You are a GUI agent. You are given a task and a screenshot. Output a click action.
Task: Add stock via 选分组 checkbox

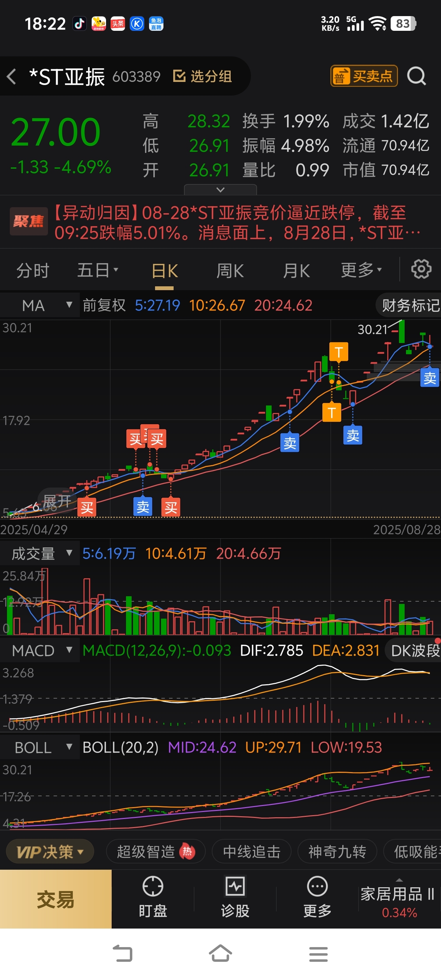point(202,76)
